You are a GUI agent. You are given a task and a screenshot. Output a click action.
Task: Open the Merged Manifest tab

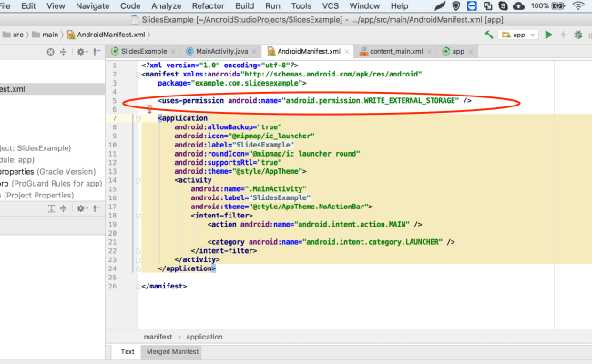pos(172,351)
